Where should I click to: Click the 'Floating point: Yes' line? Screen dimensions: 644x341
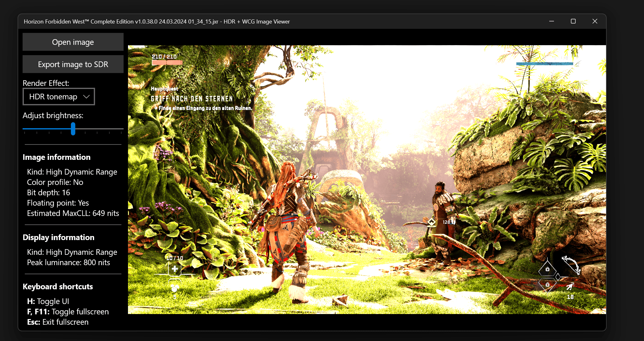[x=58, y=203]
